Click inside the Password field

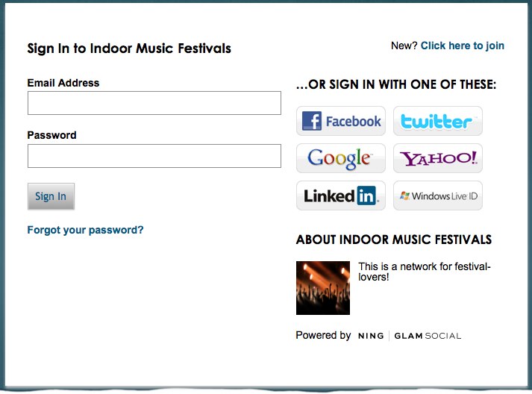[154, 156]
